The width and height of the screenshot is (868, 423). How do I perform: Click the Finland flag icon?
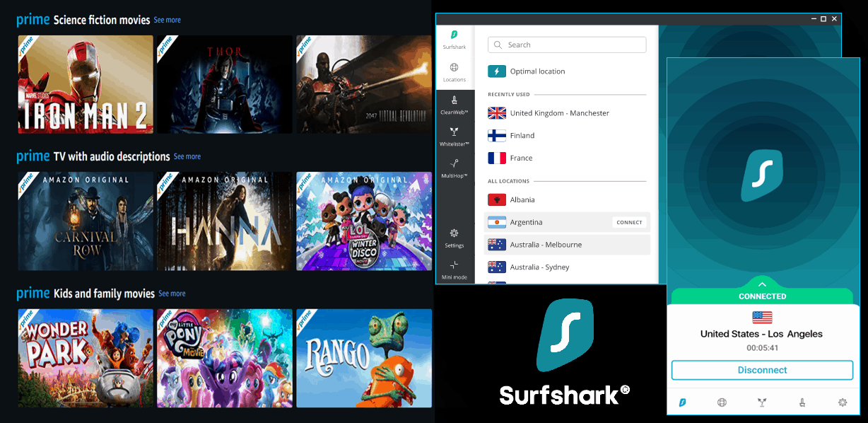pyautogui.click(x=497, y=136)
